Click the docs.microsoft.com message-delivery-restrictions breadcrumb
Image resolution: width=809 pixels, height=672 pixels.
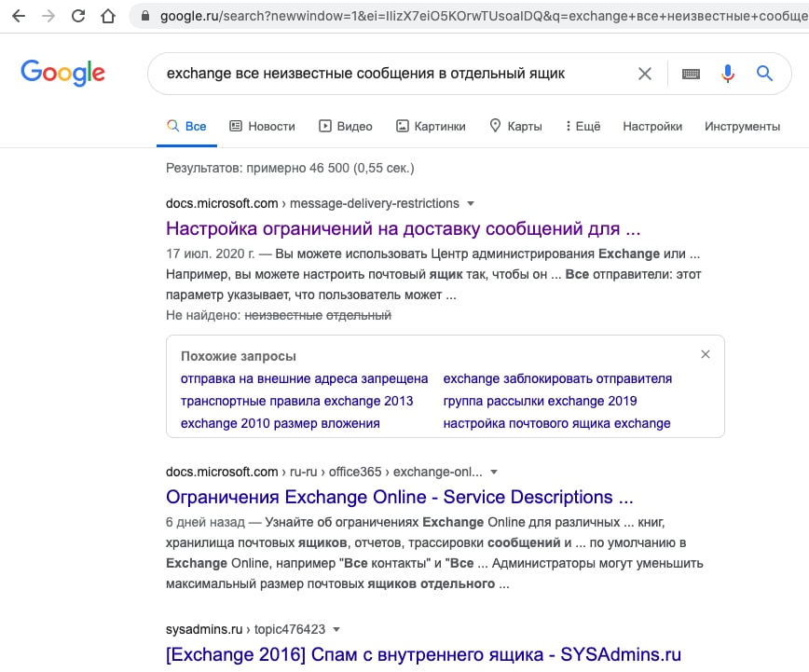pos(312,203)
